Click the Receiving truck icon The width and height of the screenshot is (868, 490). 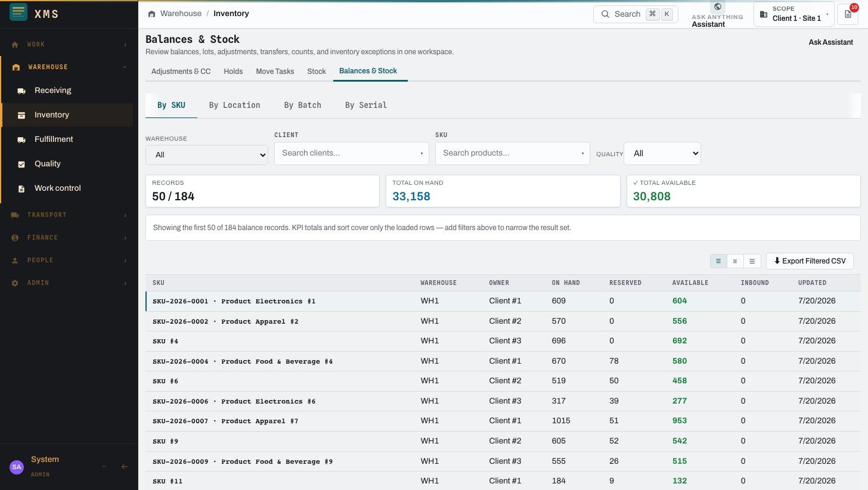[21, 91]
